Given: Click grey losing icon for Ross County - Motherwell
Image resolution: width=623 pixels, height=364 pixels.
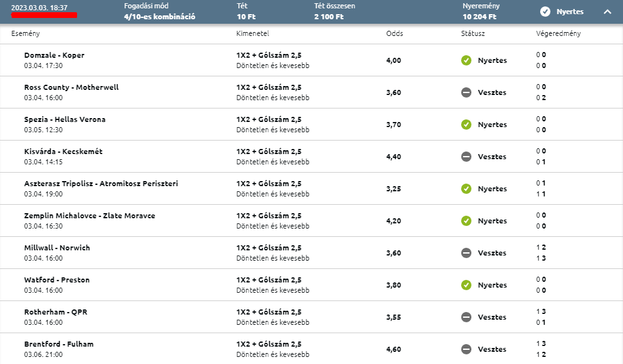Looking at the screenshot, I should pyautogui.click(x=466, y=92).
